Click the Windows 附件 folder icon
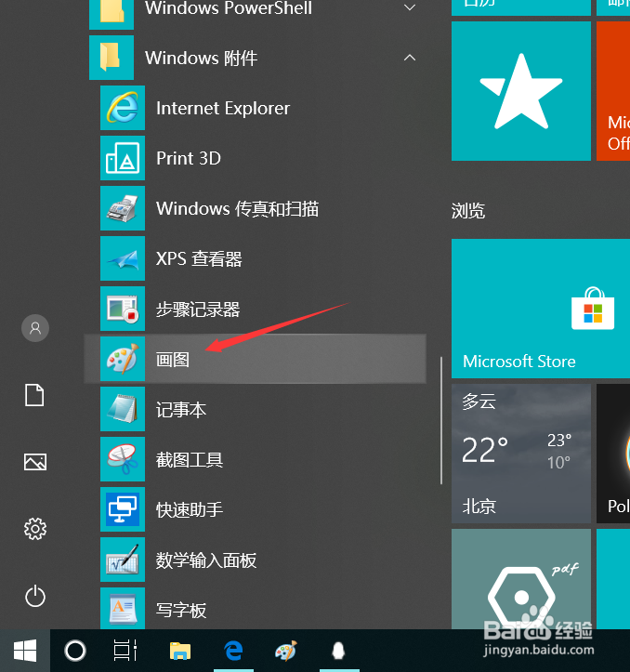The width and height of the screenshot is (630, 672). (112, 58)
